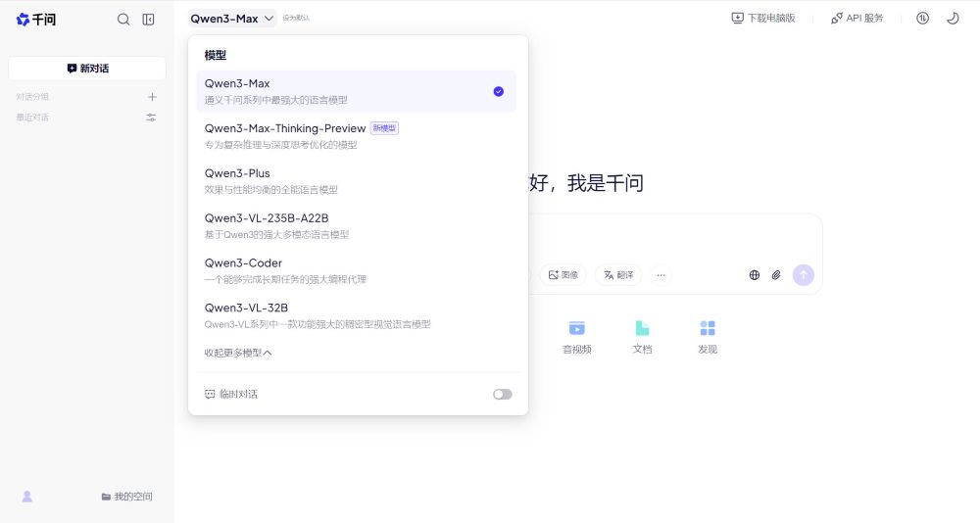980x523 pixels.
Task: Open the API 服务 link
Action: click(x=857, y=18)
